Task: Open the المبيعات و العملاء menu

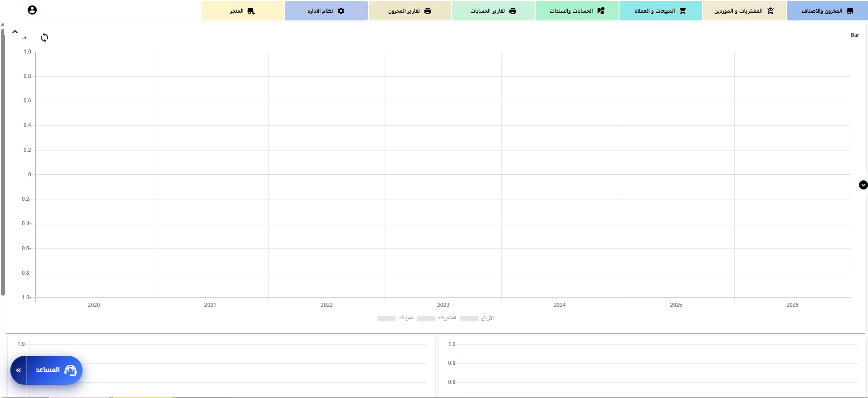Action: [660, 11]
